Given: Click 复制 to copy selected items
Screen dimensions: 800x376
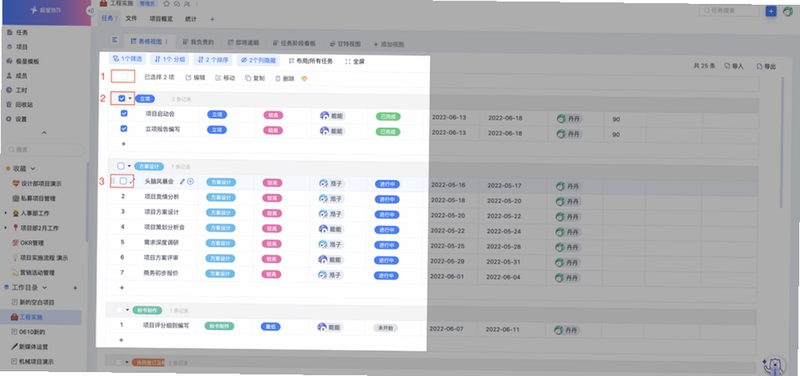Looking at the screenshot, I should pyautogui.click(x=255, y=78).
